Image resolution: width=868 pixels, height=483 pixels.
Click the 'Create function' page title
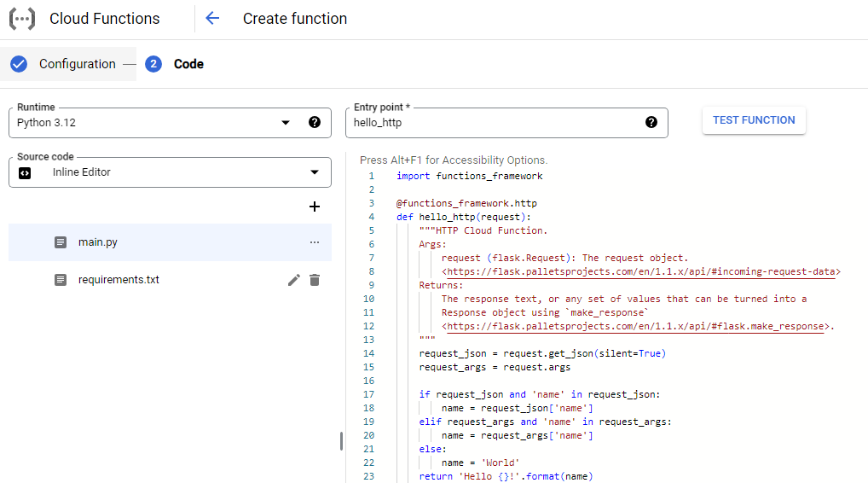[295, 19]
